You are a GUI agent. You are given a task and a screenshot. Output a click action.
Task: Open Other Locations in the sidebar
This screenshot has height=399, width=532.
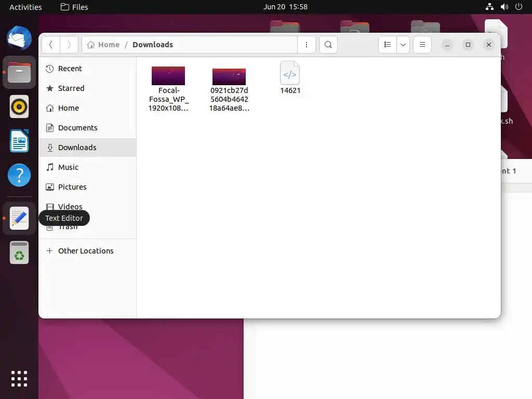pos(87,251)
